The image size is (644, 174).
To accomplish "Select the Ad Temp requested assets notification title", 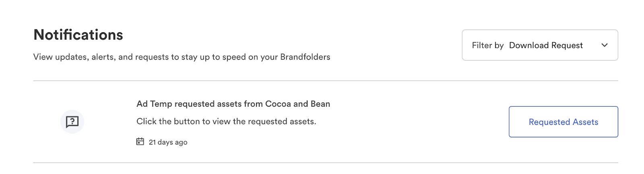I will click(x=233, y=104).
